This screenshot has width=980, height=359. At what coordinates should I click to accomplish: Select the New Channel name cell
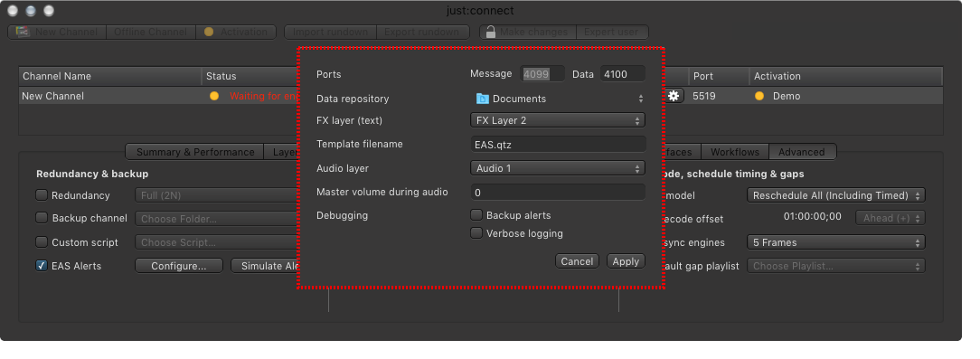pos(52,97)
